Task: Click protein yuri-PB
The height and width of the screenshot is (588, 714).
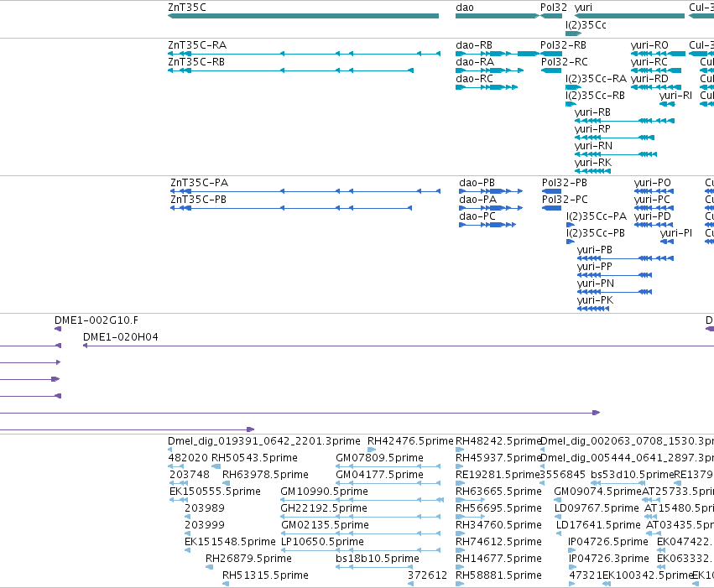Action: point(625,259)
